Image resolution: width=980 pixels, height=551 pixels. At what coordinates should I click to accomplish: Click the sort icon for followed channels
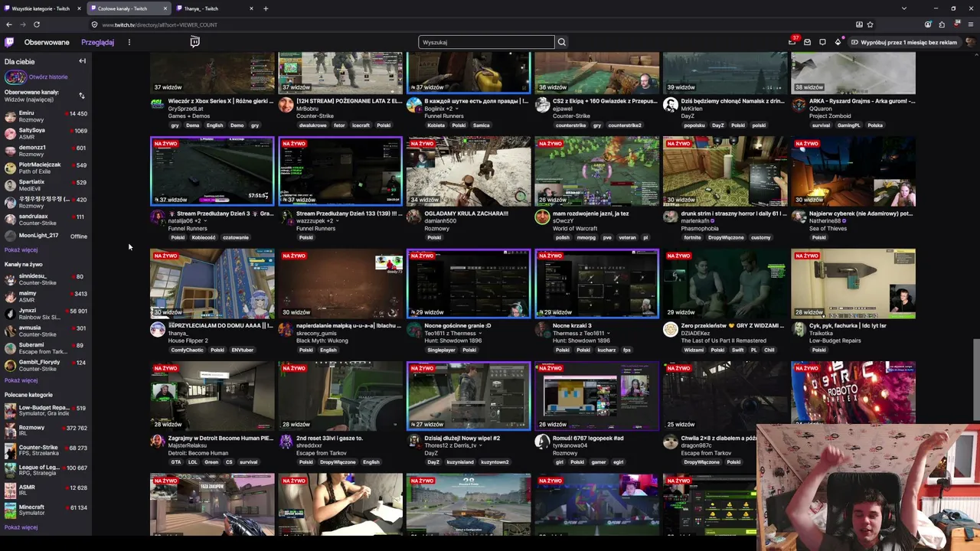(82, 96)
